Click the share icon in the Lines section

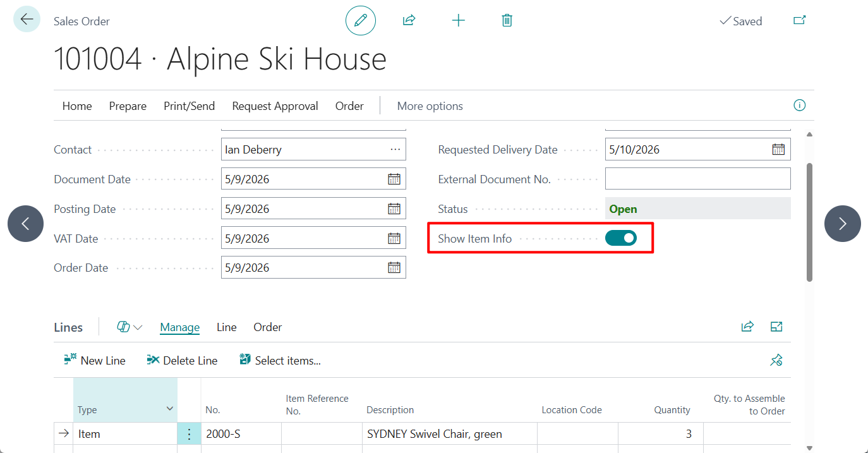tap(747, 327)
